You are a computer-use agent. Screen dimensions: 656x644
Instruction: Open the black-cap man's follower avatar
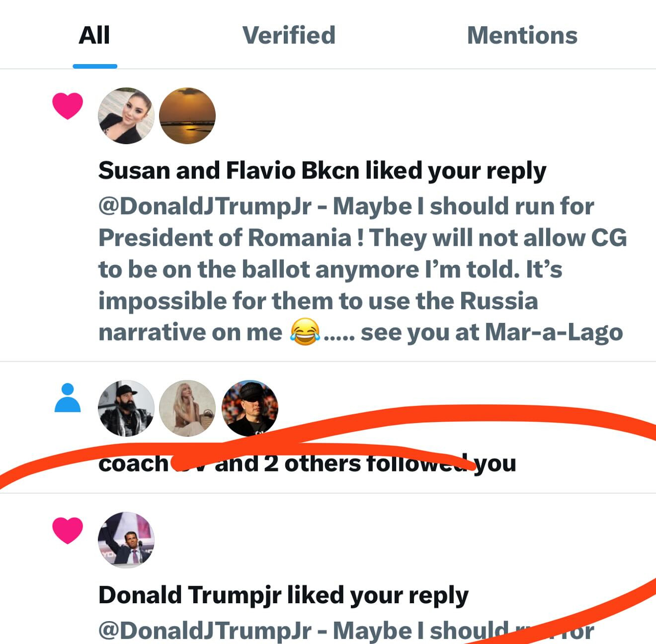click(x=249, y=408)
